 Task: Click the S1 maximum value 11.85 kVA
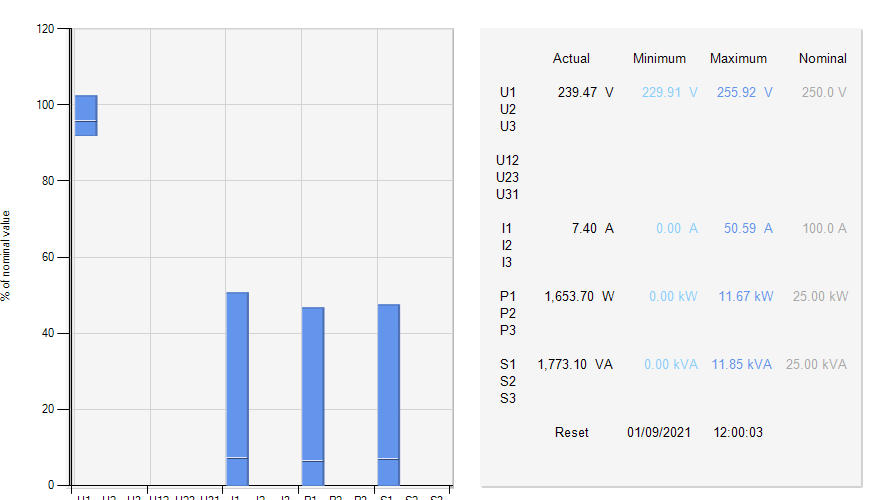(741, 364)
